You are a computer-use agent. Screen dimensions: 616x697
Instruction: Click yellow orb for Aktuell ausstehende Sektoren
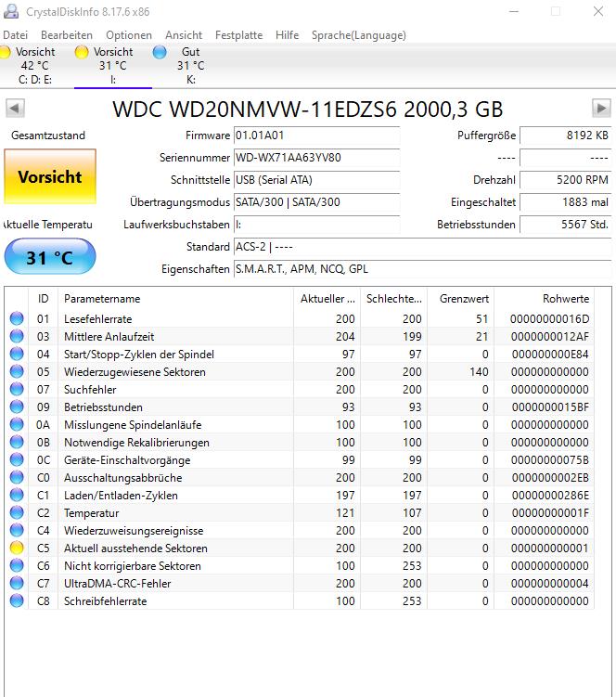click(x=17, y=548)
